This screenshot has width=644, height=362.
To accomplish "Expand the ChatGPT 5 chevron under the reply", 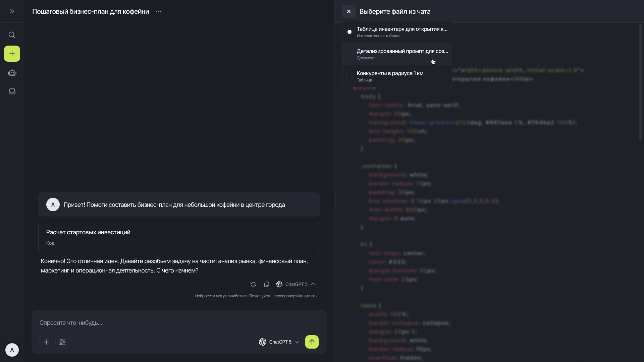I will point(313,284).
